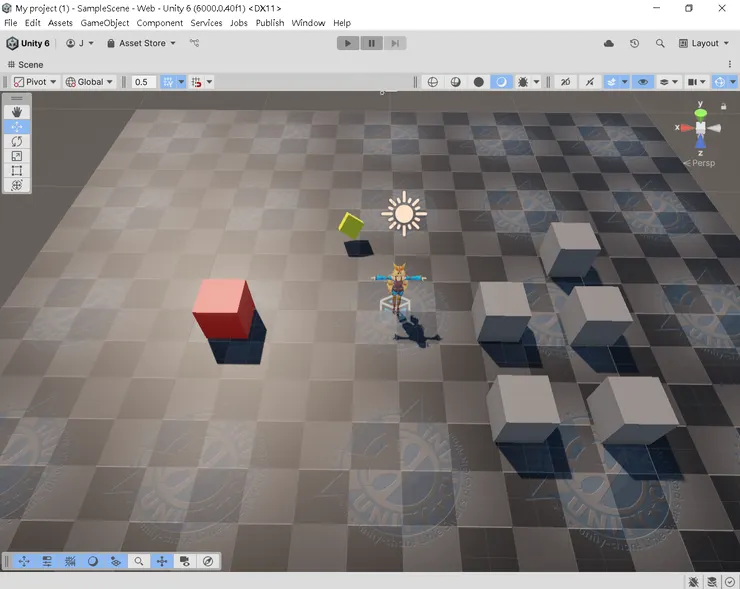The width and height of the screenshot is (740, 589).
Task: Expand the debug draw mode dropdown arrow
Action: click(x=536, y=82)
